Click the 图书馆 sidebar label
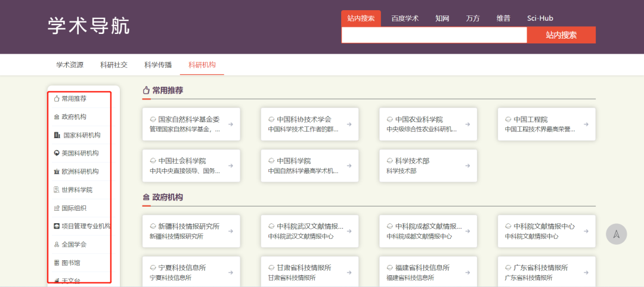This screenshot has width=644, height=287. 71,263
